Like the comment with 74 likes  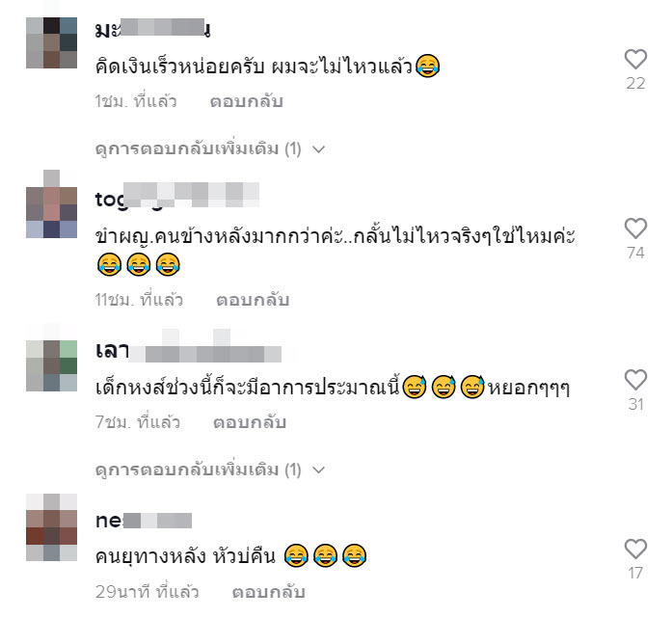tap(635, 228)
